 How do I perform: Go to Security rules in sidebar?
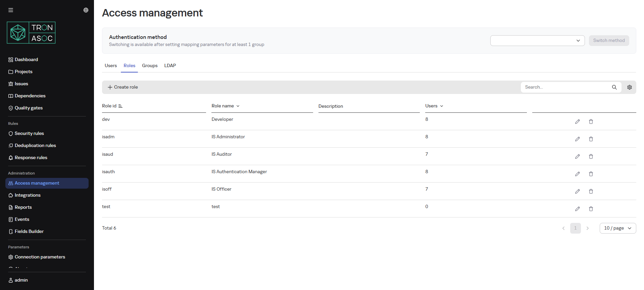tap(29, 134)
